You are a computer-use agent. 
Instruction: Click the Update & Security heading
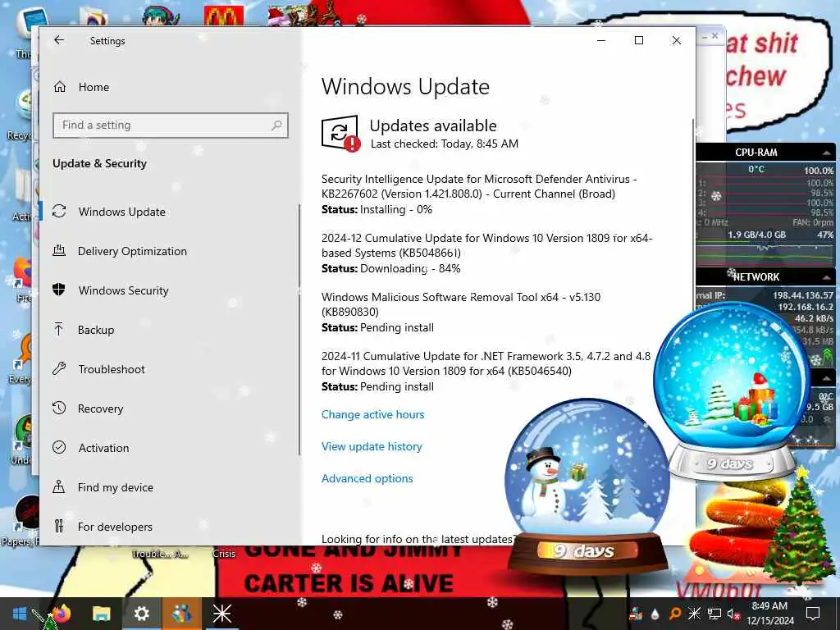pyautogui.click(x=99, y=163)
